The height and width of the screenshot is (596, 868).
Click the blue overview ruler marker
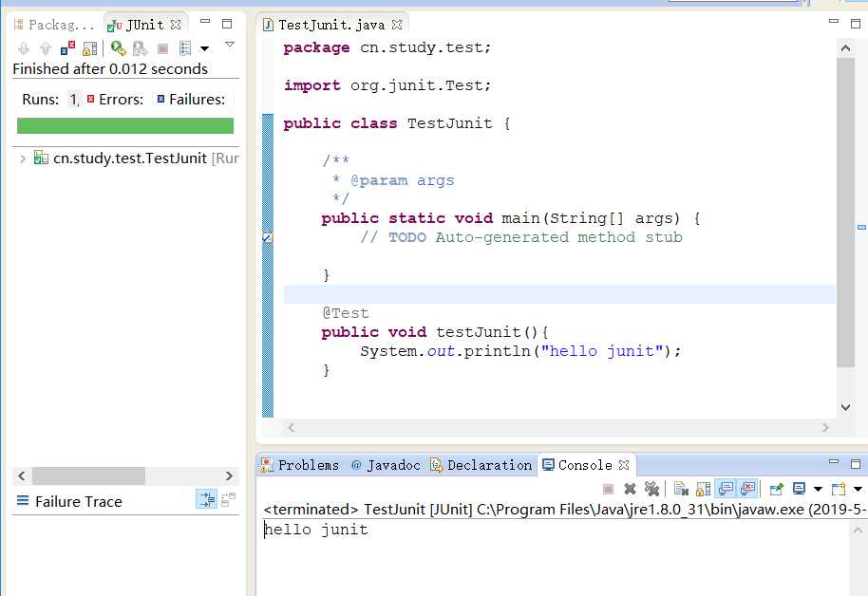[861, 227]
